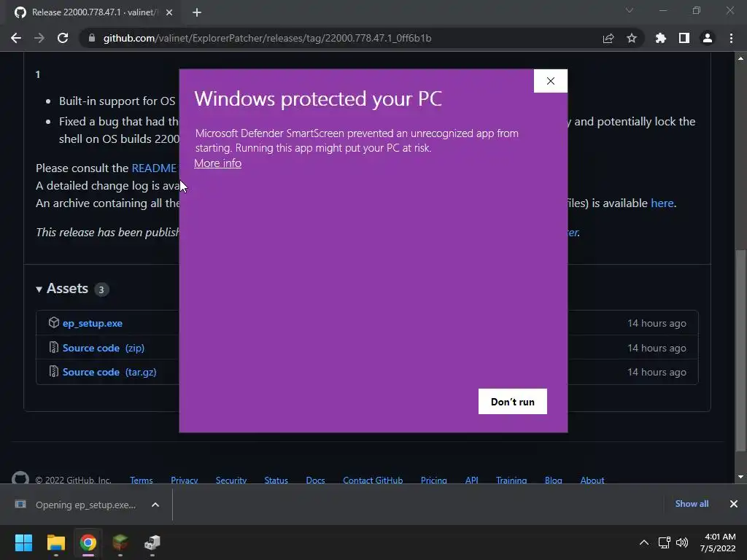Image resolution: width=747 pixels, height=560 pixels.
Task: Open About footer link
Action: 592,480
